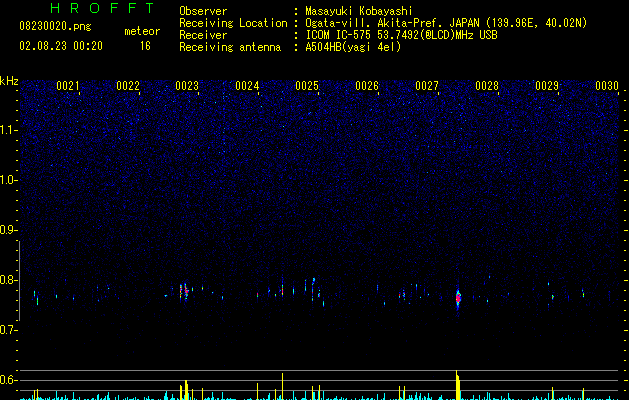Click the meteor echo cluster below 0023
This screenshot has width=629, height=400.
click(185, 292)
